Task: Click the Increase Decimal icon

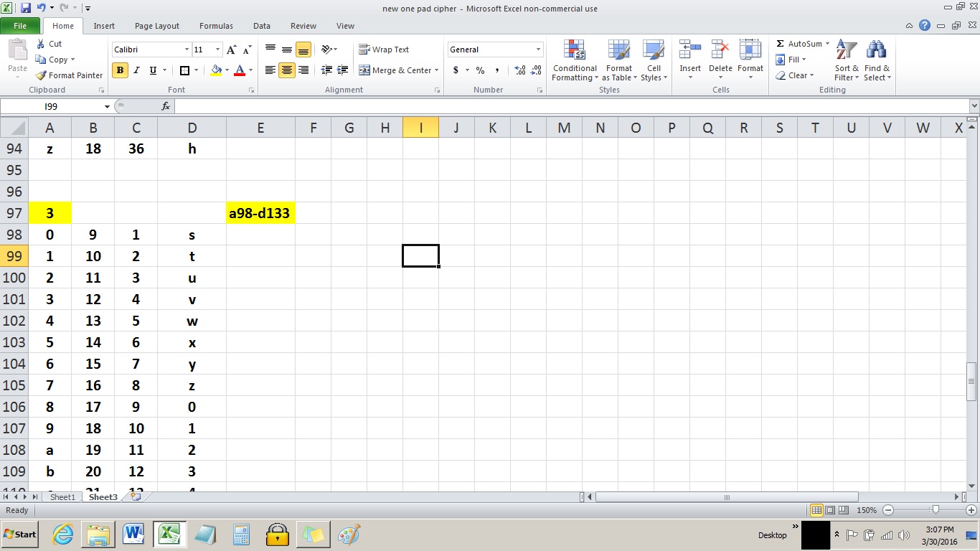Action: coord(519,70)
